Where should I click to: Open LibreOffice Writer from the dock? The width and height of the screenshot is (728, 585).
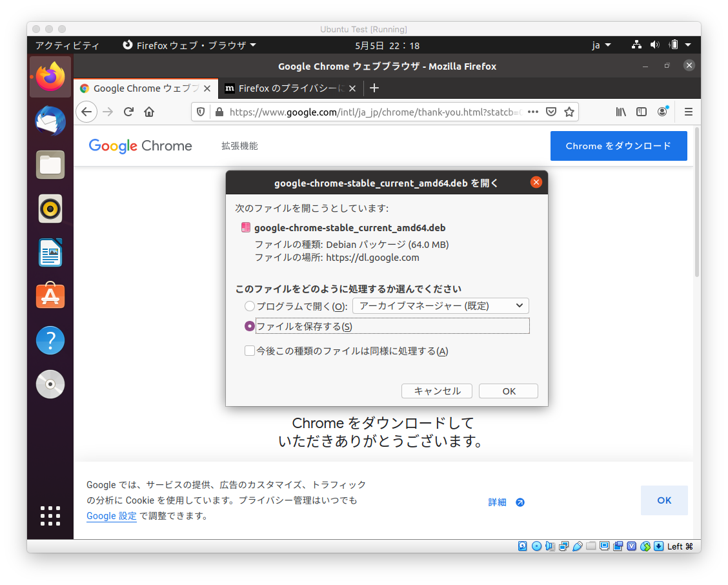click(x=50, y=252)
